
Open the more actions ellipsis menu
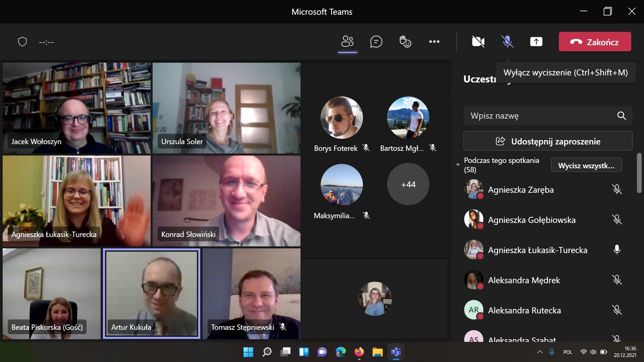point(434,42)
